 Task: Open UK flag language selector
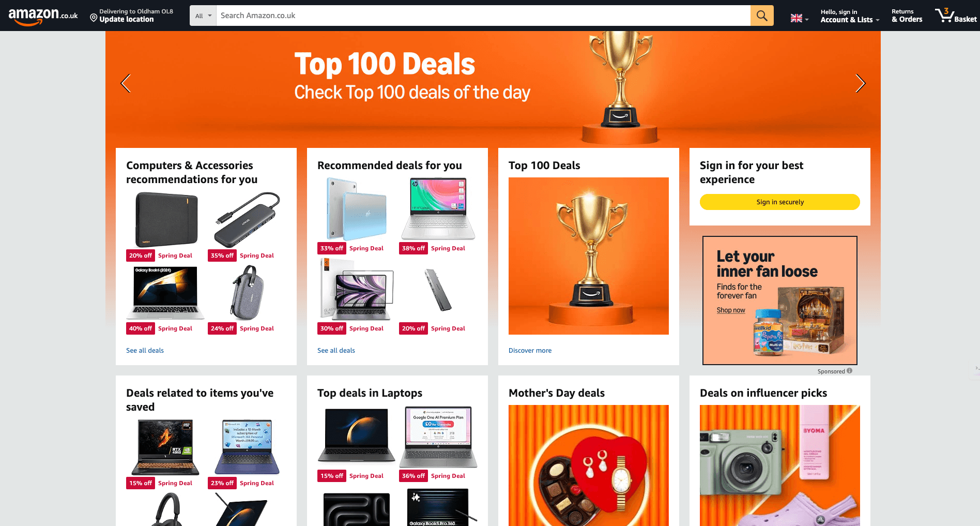tap(799, 18)
